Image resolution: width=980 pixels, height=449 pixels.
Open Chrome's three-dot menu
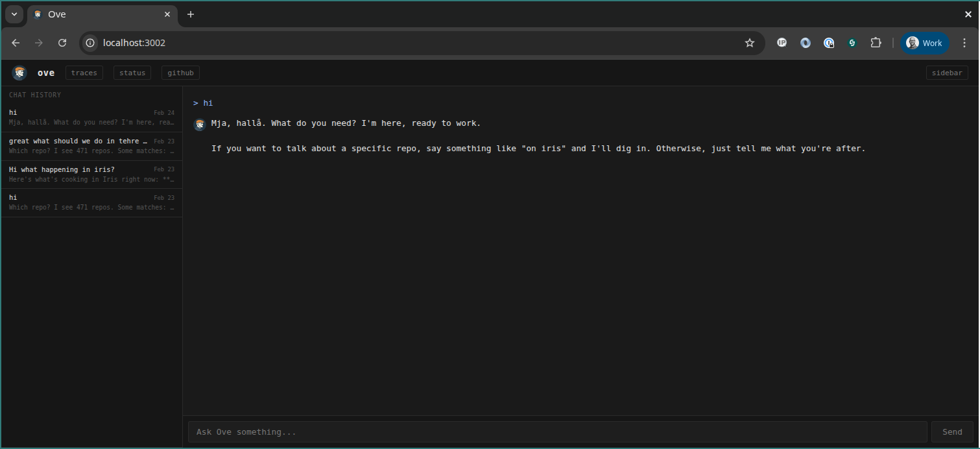(964, 43)
